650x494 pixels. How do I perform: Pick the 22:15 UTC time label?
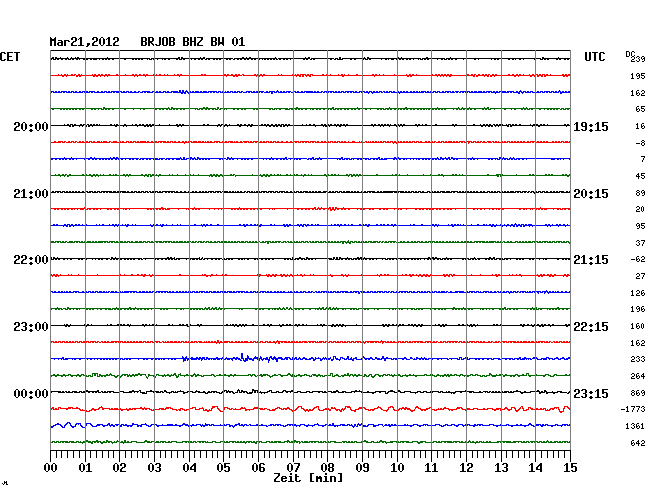[x=591, y=327]
